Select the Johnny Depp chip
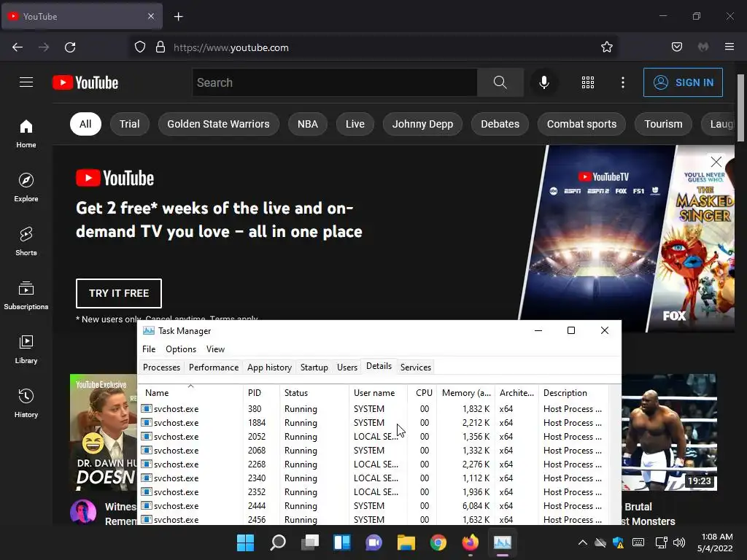 point(422,124)
